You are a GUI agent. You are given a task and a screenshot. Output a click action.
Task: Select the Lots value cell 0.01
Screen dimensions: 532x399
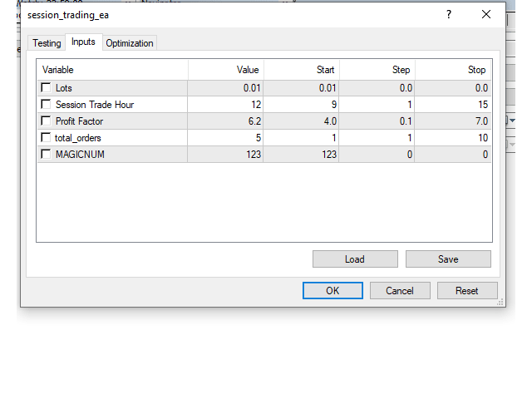(225, 88)
